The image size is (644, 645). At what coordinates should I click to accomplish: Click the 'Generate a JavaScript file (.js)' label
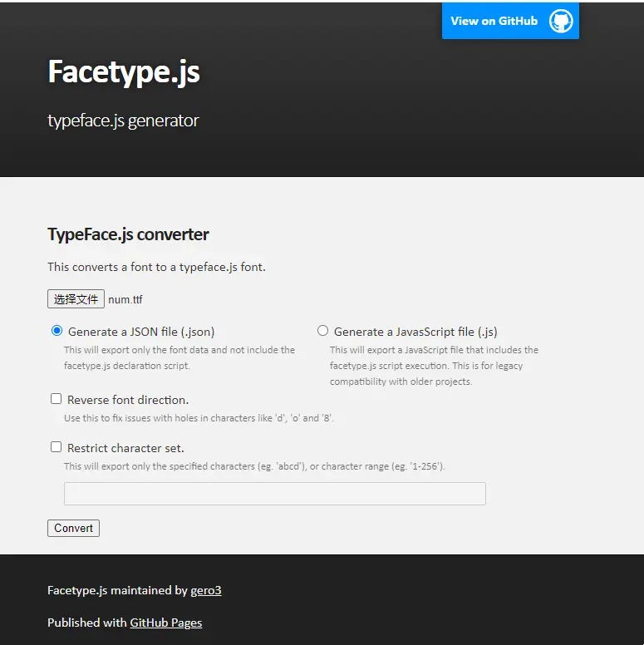[415, 332]
